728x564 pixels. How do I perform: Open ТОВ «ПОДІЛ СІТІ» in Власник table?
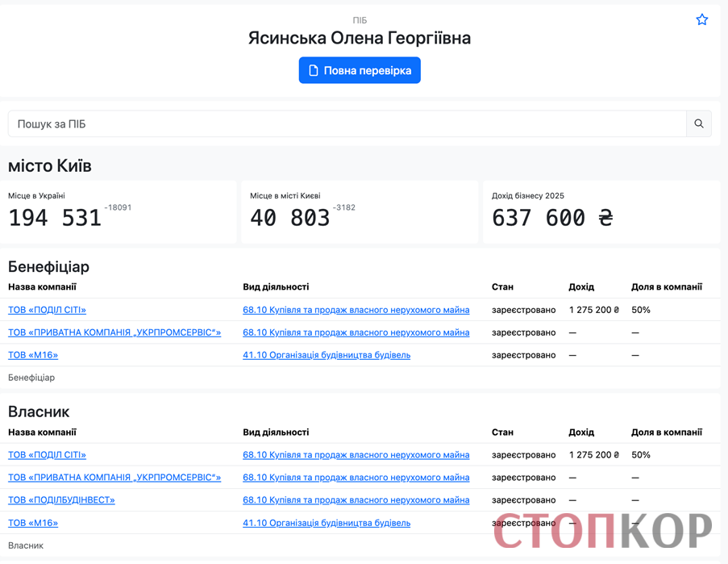tap(47, 455)
